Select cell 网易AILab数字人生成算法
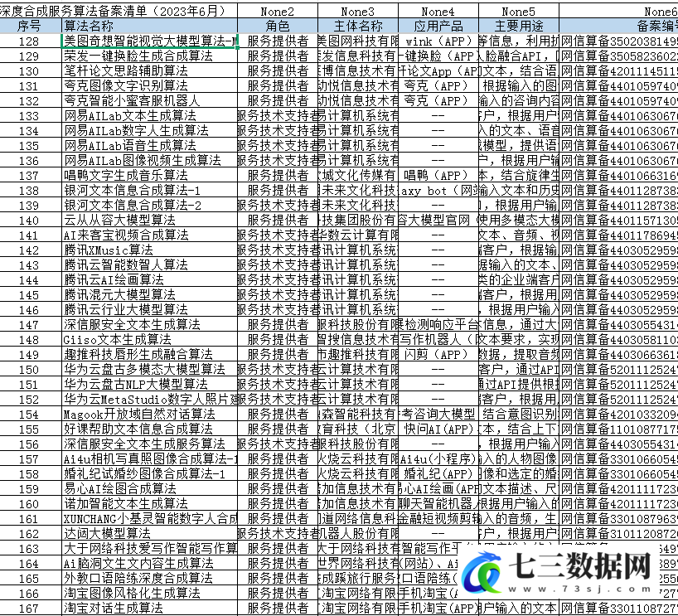678x616 pixels. click(150, 131)
